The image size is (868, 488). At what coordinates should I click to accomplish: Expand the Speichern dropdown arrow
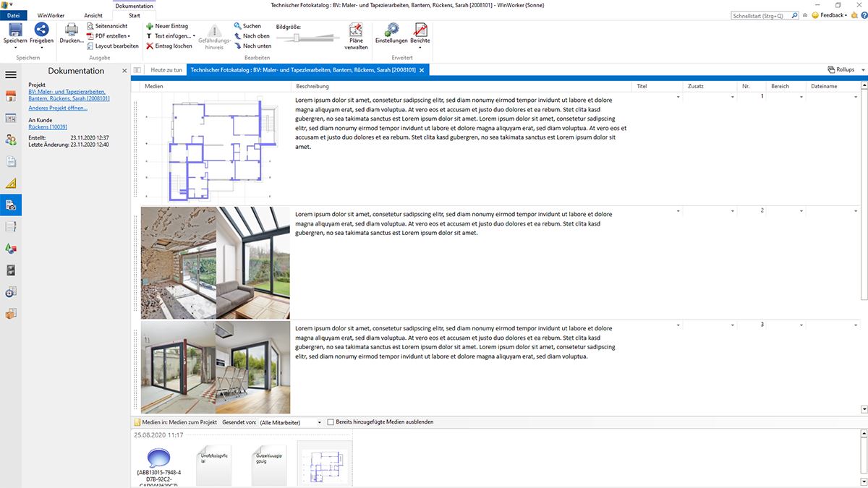[15, 48]
